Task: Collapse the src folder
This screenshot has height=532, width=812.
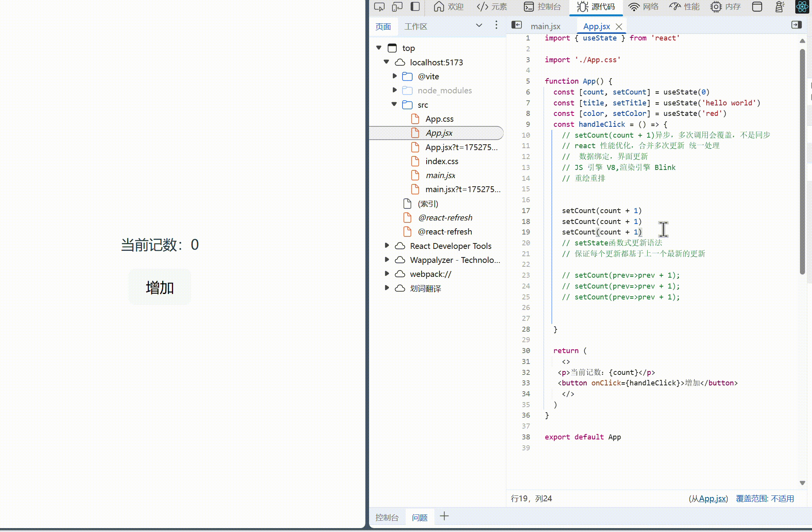Action: 394,104
